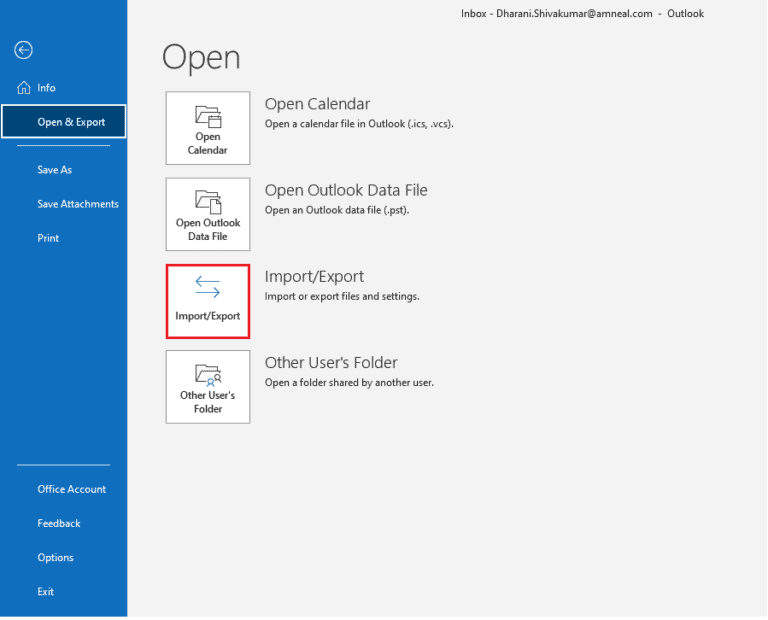Click Exit to close Outlook
Screen dimensions: 768x620
pos(46,591)
